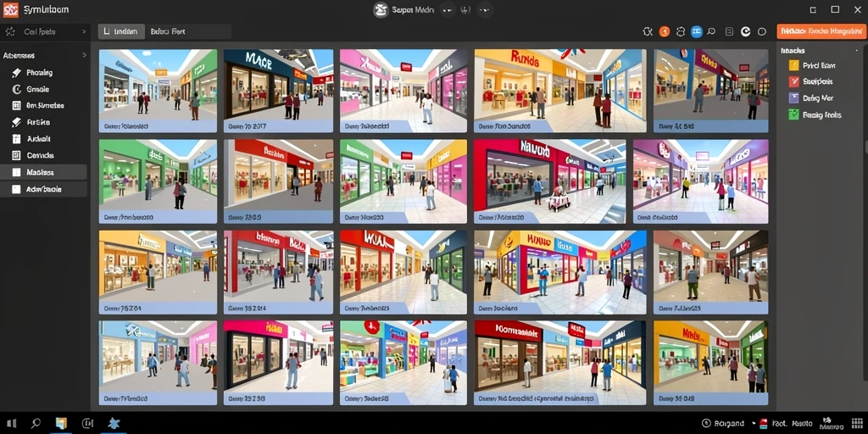This screenshot has width=868, height=434.
Task: Open the bottom-right thumbnail with the yellow Mdle sign
Action: 711,363
